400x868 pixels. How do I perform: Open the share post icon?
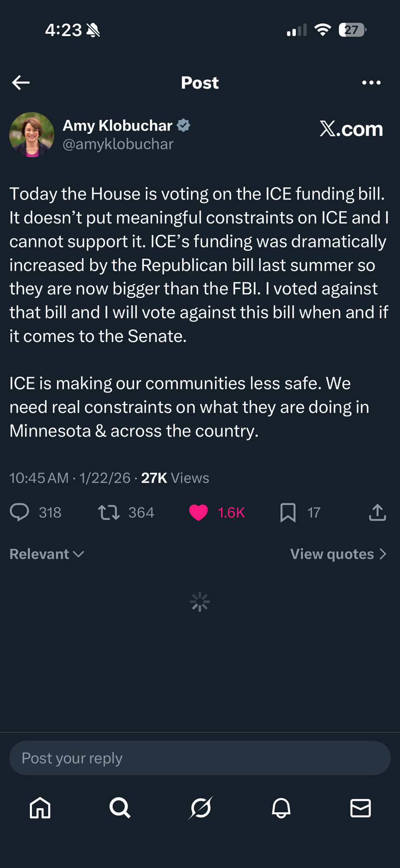click(377, 512)
